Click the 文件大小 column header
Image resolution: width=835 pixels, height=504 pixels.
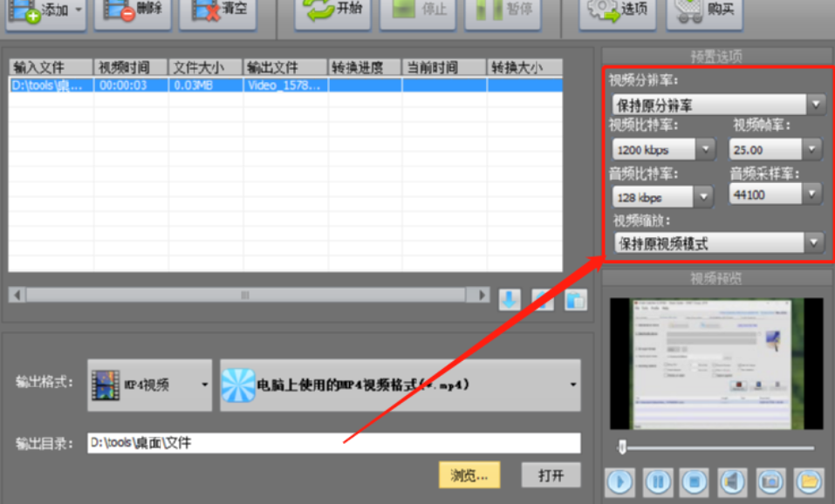pyautogui.click(x=206, y=67)
